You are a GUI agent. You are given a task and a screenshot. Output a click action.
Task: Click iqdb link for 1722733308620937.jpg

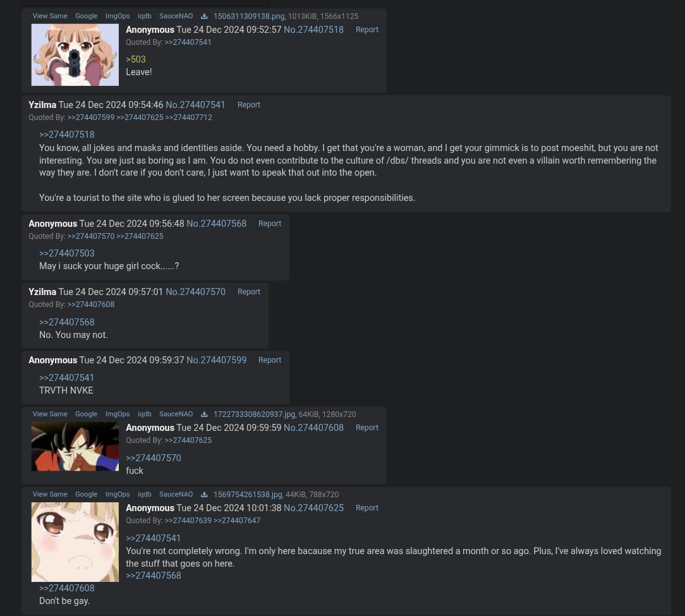point(145,414)
